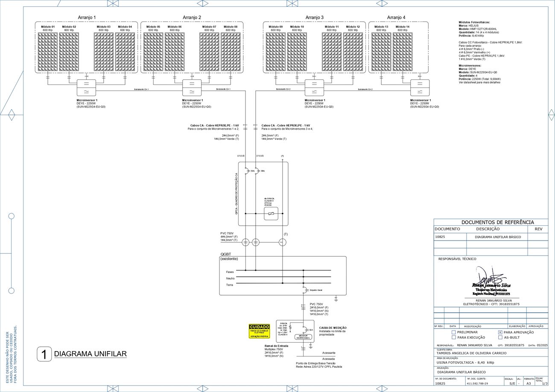The height and width of the screenshot is (392, 555).
Task: Select the DPS surge protector symbol in QPCA
Action: (x=271, y=214)
